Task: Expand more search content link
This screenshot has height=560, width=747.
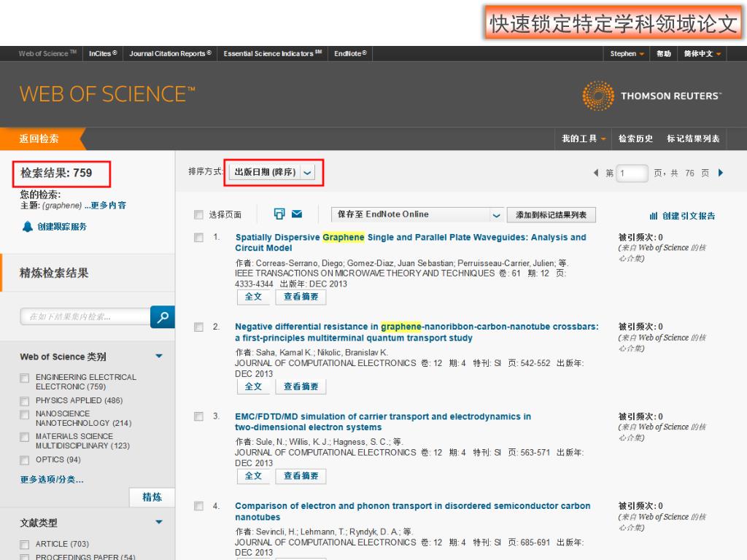Action: click(105, 205)
